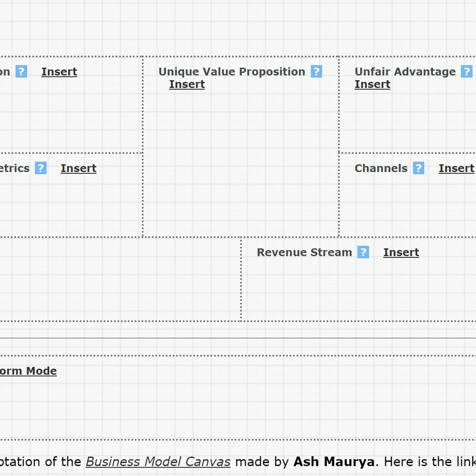Click Insert link in top-left section
Screen dimensions: 476x476
(x=59, y=72)
